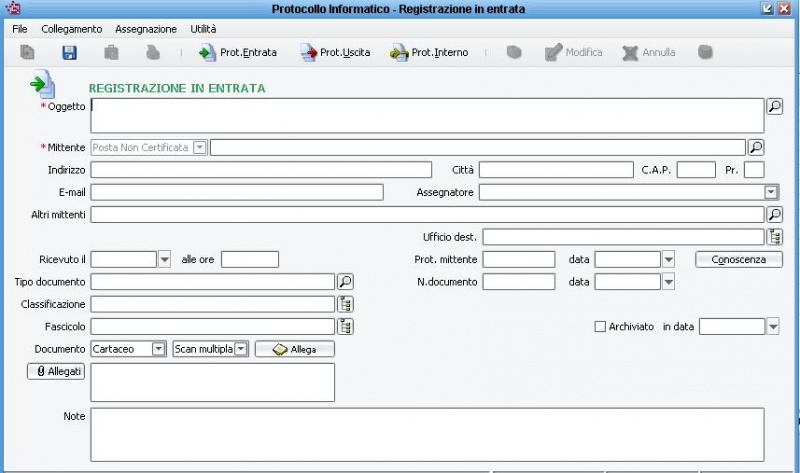Open the Utilità menu
800x473 pixels.
coord(203,29)
